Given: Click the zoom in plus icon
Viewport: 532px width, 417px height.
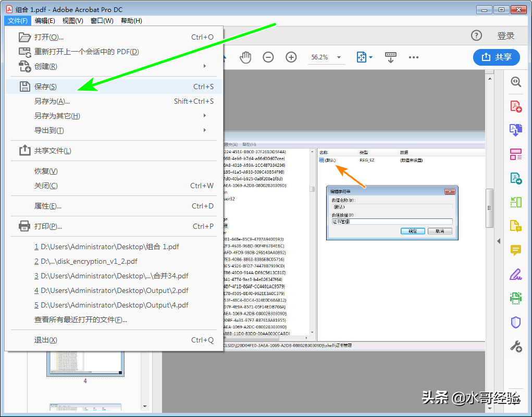Looking at the screenshot, I should pos(291,57).
